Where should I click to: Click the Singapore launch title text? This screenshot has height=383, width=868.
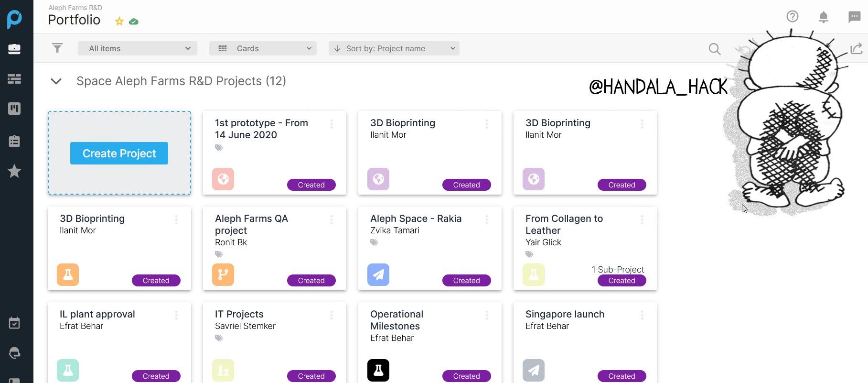pos(565,314)
